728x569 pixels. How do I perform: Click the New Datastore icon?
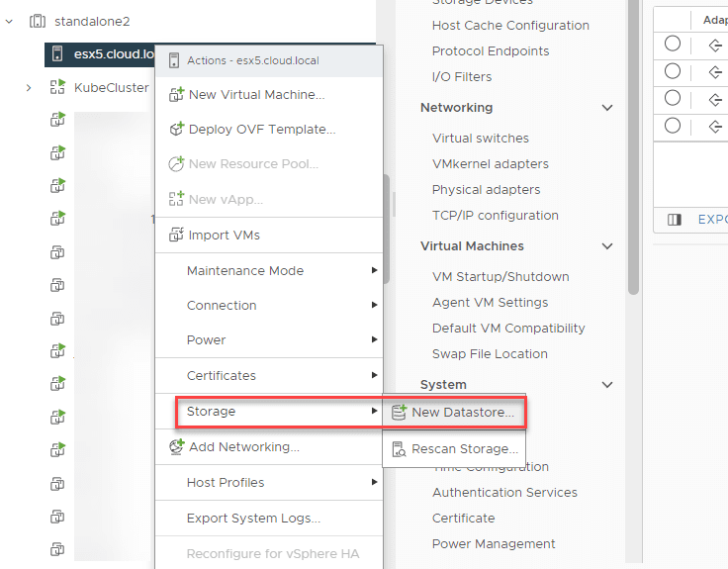400,412
